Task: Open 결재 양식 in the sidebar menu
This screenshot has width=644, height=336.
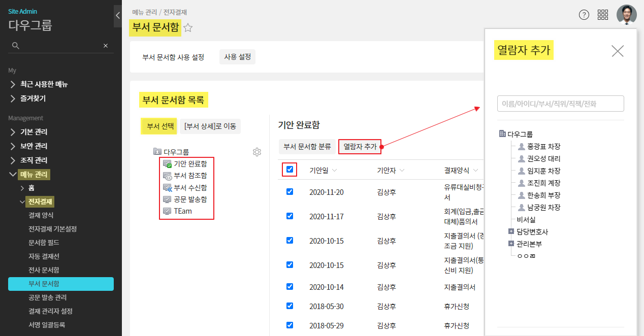Action: [41, 215]
